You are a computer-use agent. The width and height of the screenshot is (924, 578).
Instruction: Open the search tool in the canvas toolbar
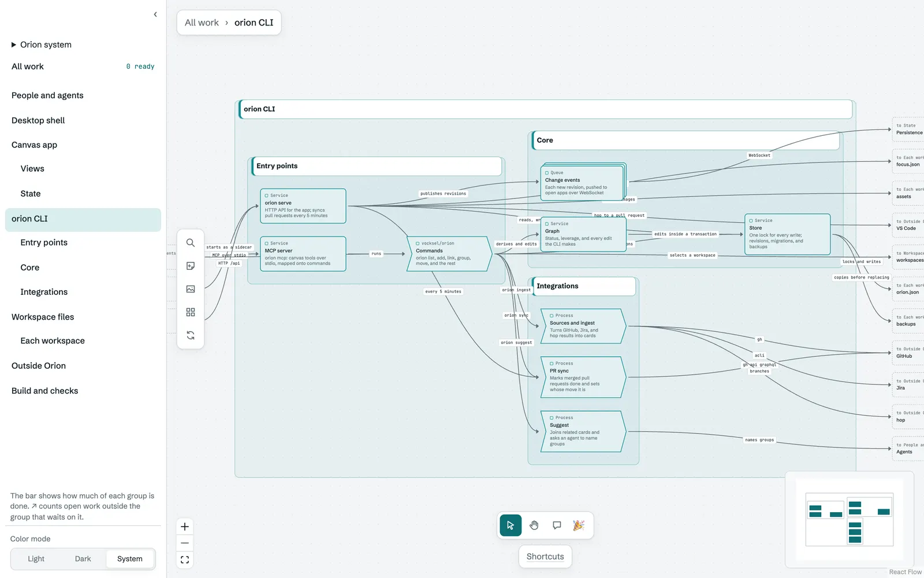[191, 243]
